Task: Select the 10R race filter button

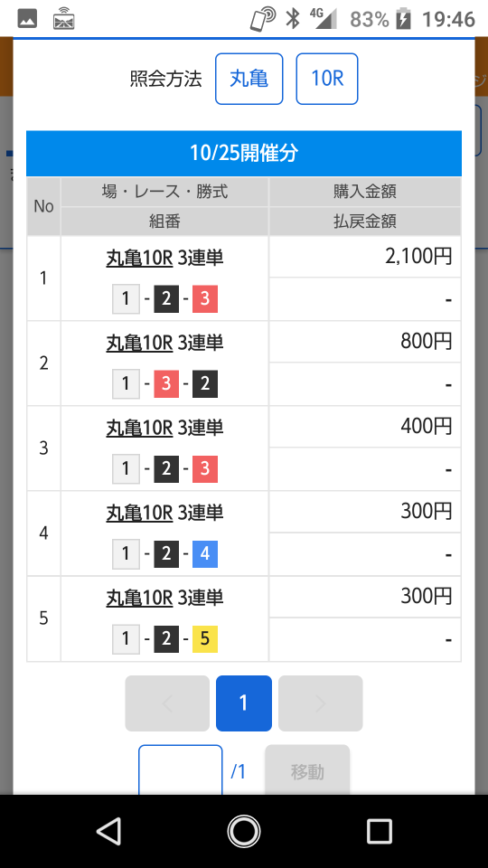Action: (x=327, y=79)
